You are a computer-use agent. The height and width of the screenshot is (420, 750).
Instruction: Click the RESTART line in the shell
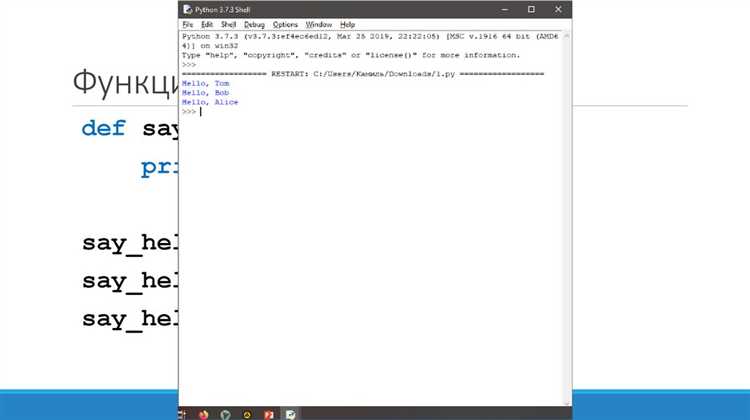363,74
